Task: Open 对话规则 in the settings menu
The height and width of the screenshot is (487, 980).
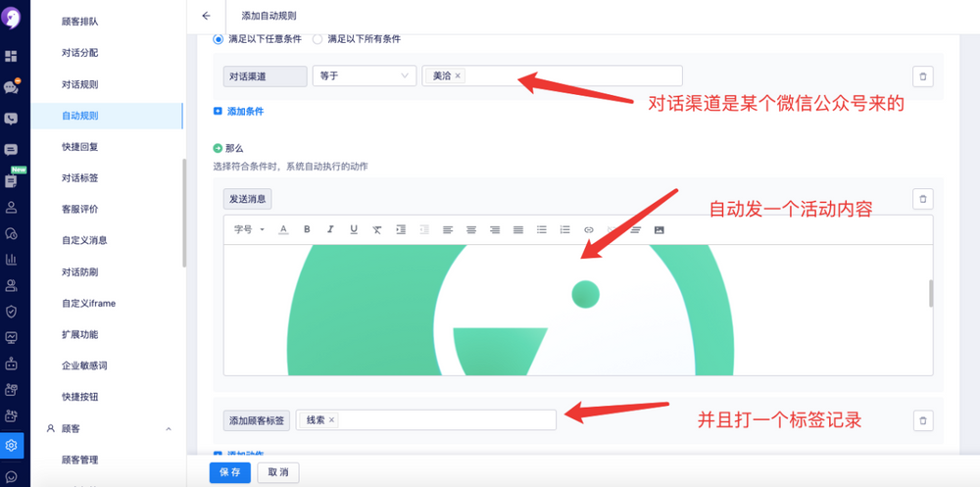Action: (79, 84)
